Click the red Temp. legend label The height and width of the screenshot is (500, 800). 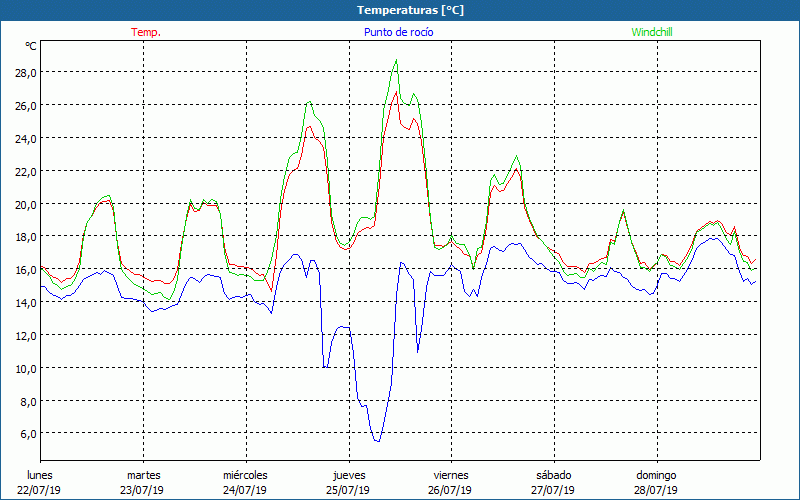click(x=146, y=32)
